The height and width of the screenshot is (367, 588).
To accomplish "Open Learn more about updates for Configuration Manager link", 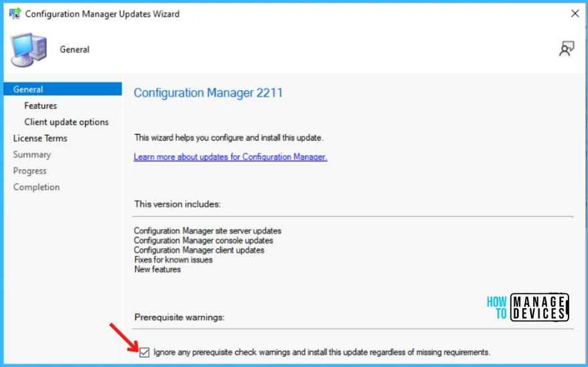I will pyautogui.click(x=230, y=157).
